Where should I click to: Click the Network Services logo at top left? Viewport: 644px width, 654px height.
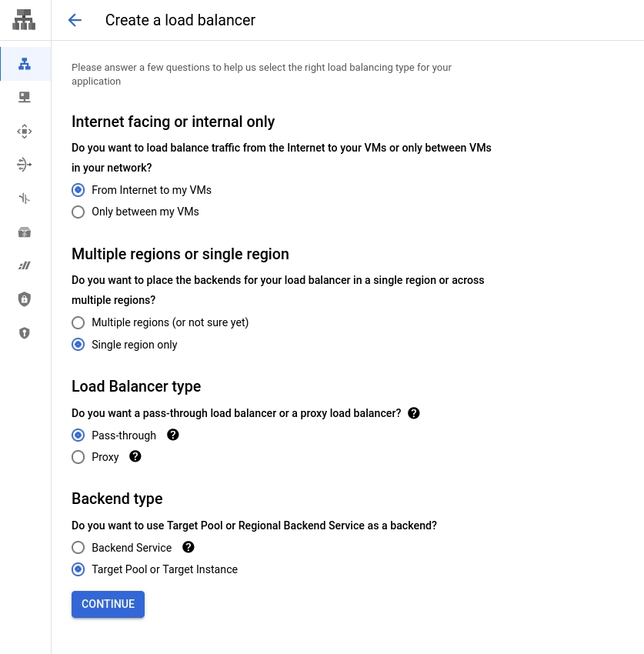(x=24, y=19)
